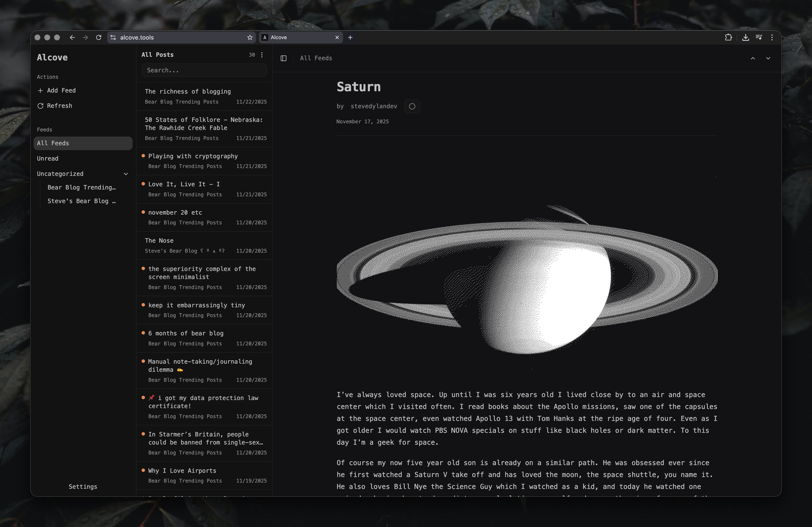Bookmark page with star icon

click(250, 38)
